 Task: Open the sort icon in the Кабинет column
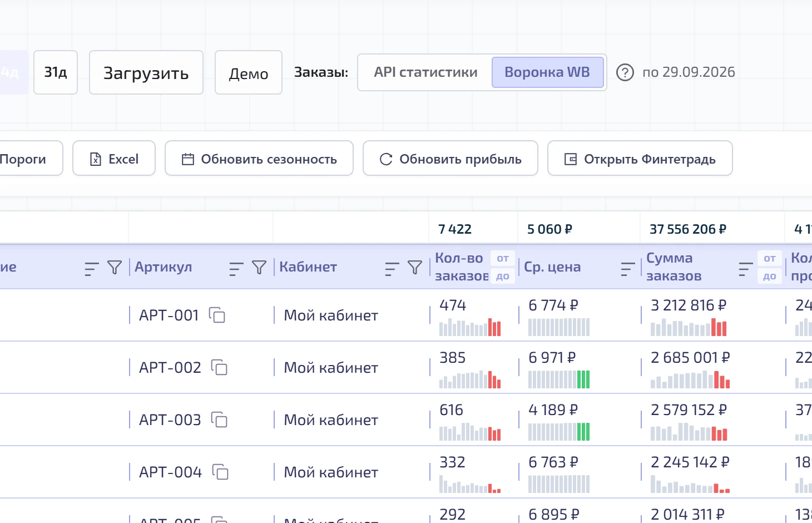pos(392,269)
